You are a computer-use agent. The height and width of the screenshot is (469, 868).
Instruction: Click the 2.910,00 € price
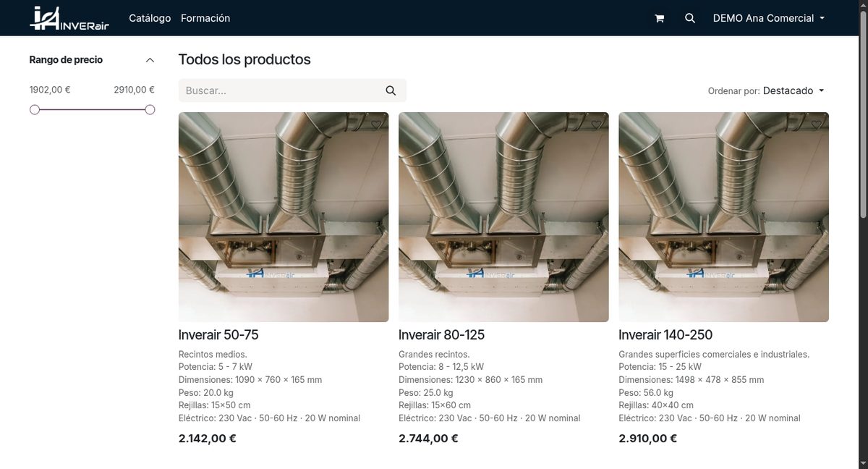648,438
